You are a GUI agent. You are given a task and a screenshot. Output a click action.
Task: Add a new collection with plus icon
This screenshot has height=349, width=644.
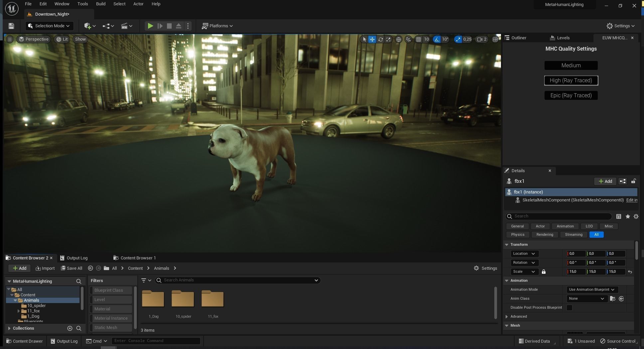click(x=70, y=328)
